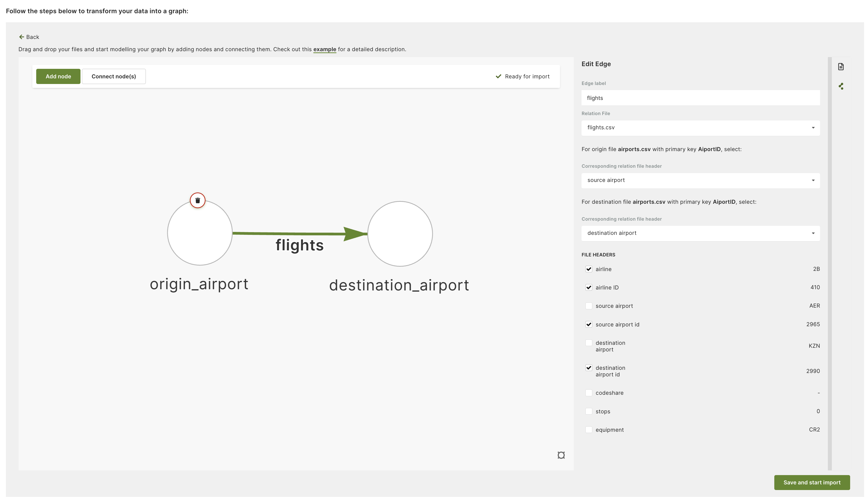
Task: Open the Relation File dropdown flights.csv
Action: coord(700,128)
